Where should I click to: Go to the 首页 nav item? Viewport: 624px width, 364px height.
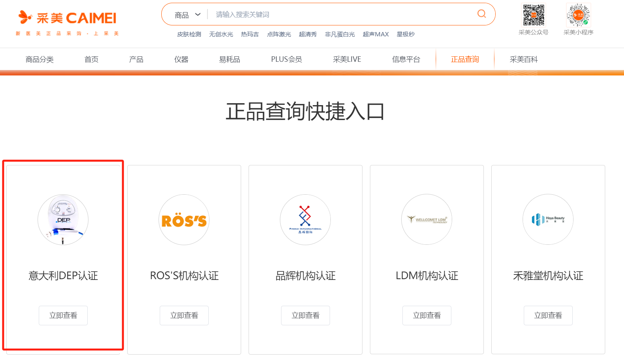click(x=91, y=59)
